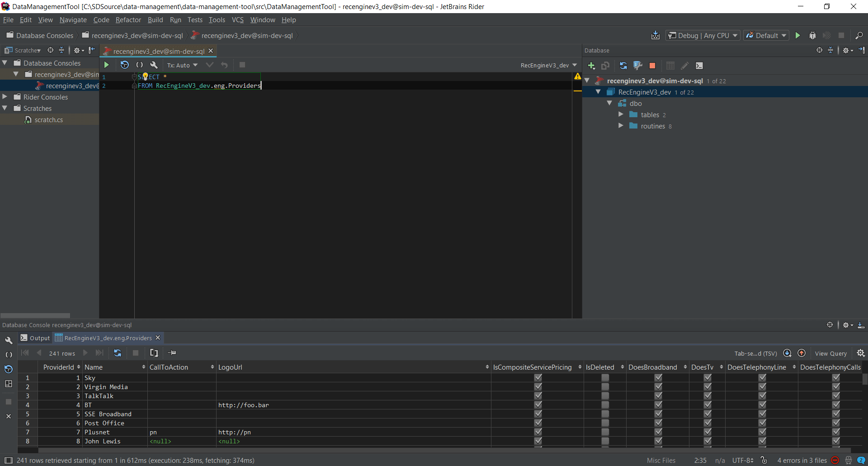Image resolution: width=868 pixels, height=466 pixels.
Task: Toggle DoesTv checkbox for BT row
Action: (708, 404)
